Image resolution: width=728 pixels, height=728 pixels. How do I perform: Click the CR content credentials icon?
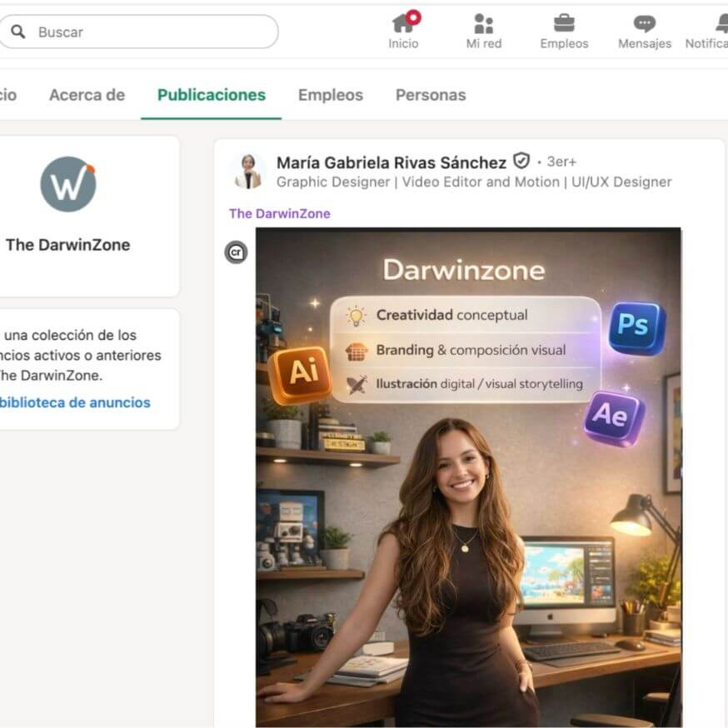(x=236, y=252)
